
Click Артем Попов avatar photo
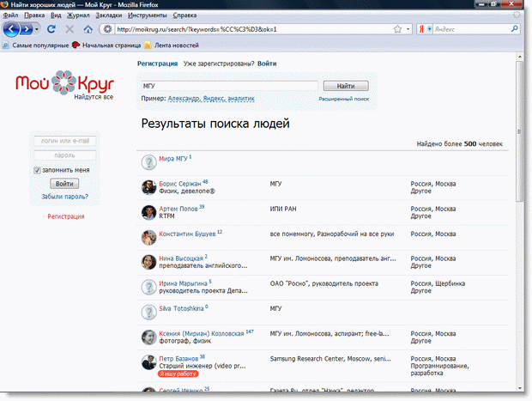coord(148,213)
